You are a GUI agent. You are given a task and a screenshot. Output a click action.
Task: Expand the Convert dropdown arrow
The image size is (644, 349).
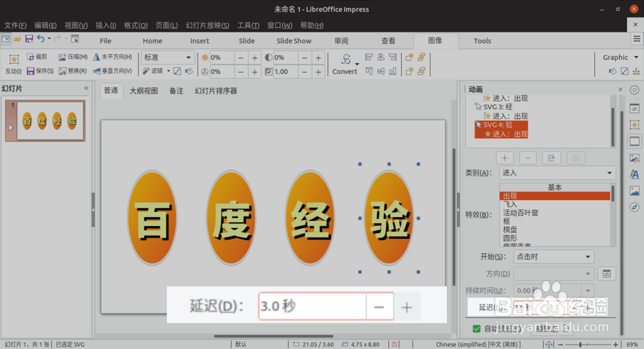coord(357,64)
